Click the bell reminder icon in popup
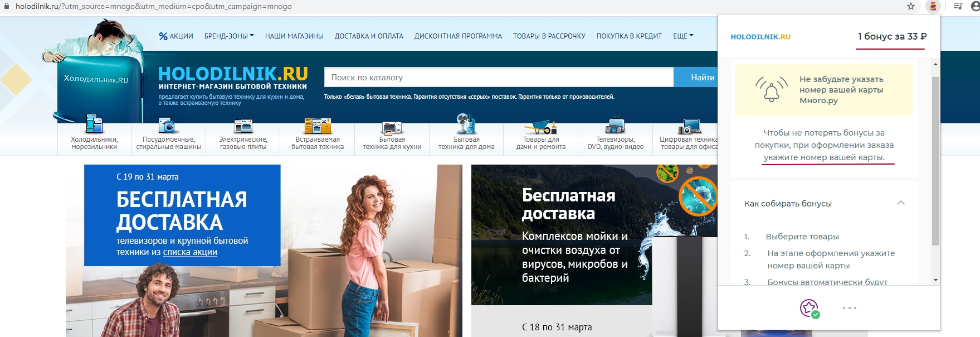Viewport: 980px width, 337px height. [x=772, y=89]
